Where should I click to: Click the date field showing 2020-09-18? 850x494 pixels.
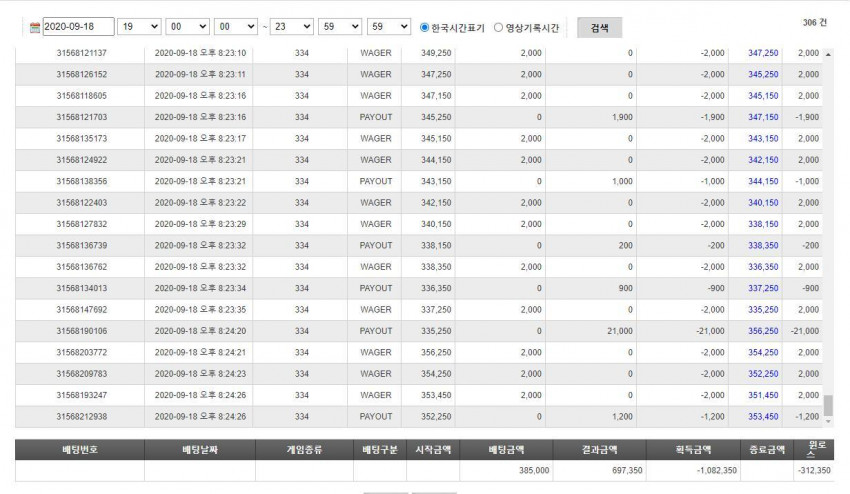78,27
